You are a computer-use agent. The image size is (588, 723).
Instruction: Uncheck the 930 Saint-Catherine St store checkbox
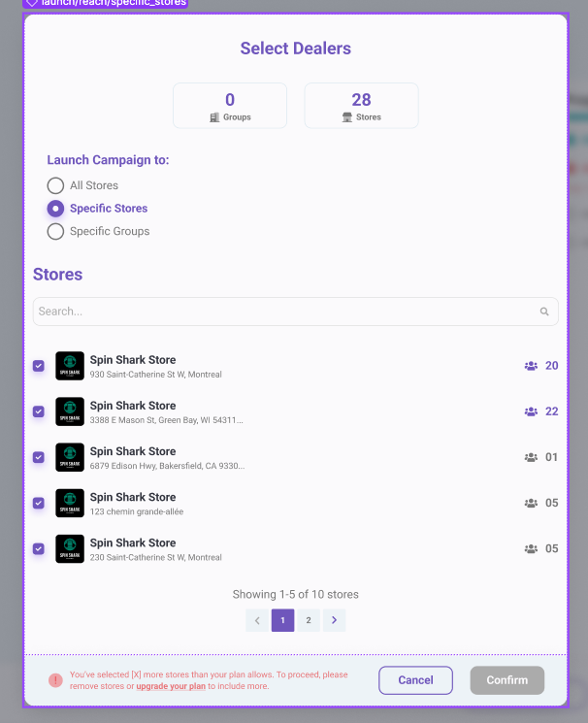pos(39,366)
